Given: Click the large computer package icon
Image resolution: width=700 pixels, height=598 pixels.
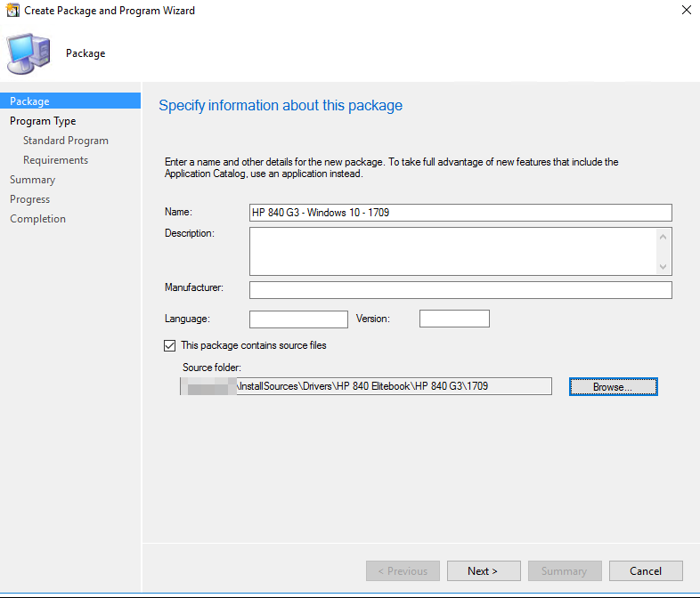Looking at the screenshot, I should coord(29,53).
